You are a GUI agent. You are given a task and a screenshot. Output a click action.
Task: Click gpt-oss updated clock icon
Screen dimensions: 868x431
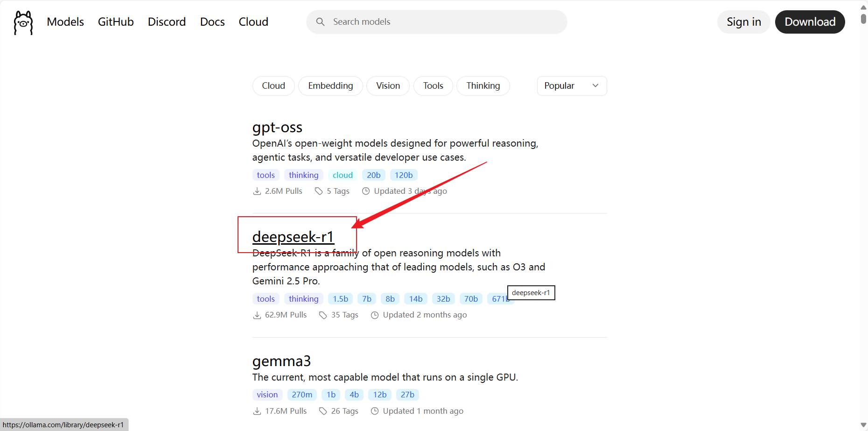(366, 191)
